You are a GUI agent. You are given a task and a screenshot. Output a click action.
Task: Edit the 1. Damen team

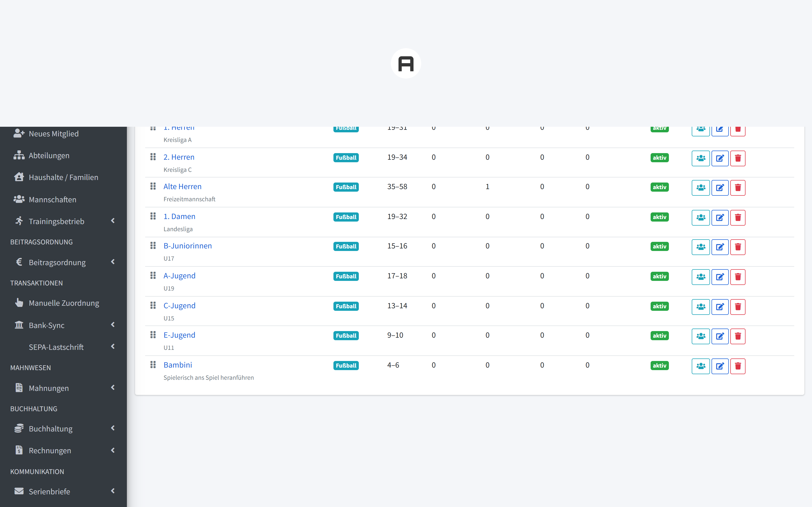(720, 217)
